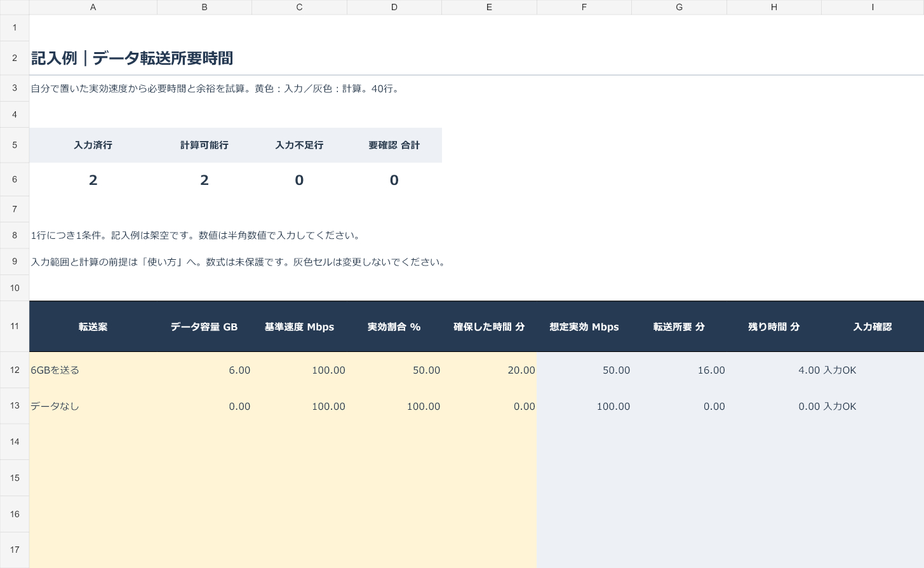924x568 pixels.
Task: Click the 転送所要 分 column header
Action: (679, 327)
